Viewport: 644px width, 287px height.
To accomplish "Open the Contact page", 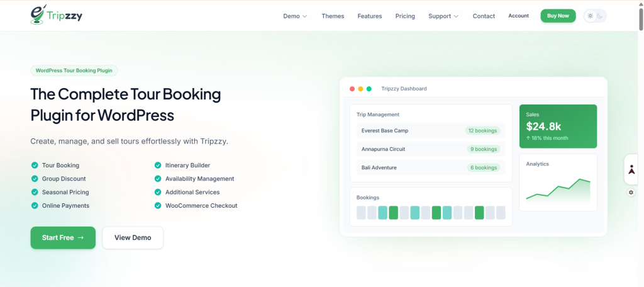I will point(484,16).
